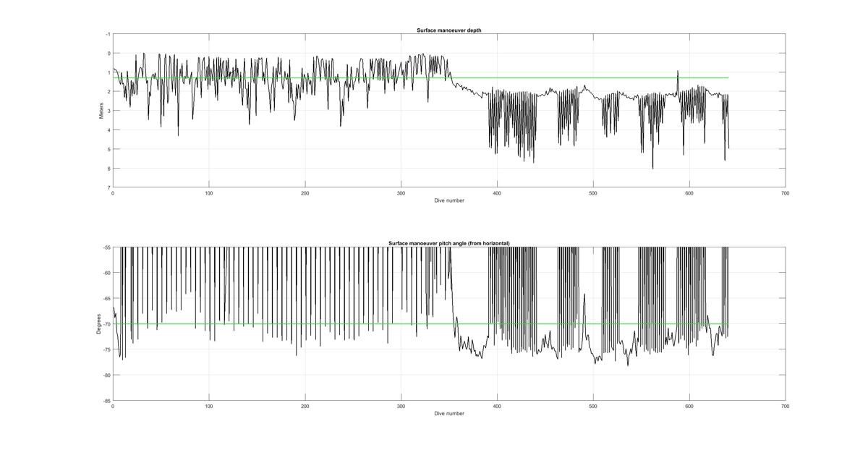Select the '7' tick on depth y-axis
Viewport: 868px width, 450px height.
pyautogui.click(x=109, y=187)
